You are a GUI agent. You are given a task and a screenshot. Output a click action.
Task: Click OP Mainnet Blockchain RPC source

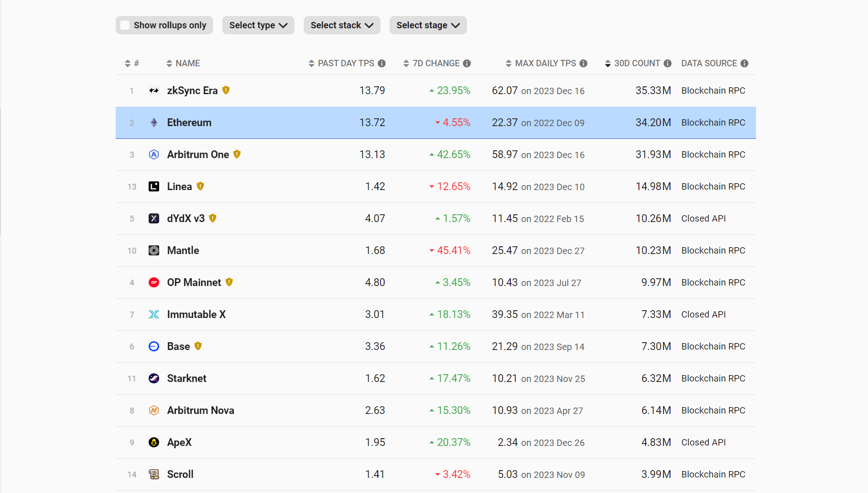(x=713, y=282)
